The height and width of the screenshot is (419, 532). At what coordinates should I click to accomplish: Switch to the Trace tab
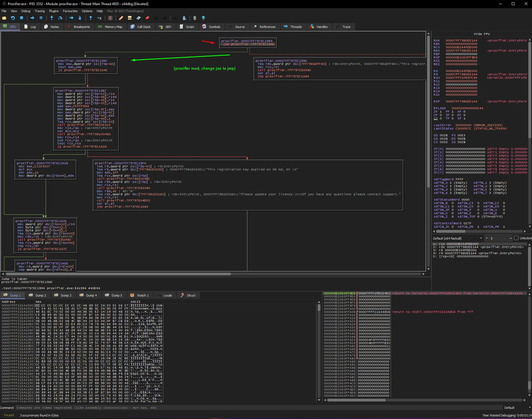[x=343, y=27]
